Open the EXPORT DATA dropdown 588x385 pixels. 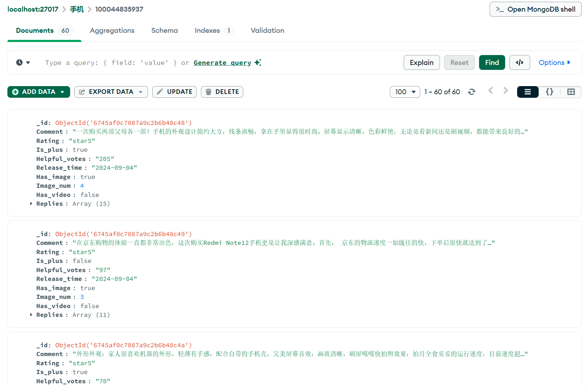[111, 92]
